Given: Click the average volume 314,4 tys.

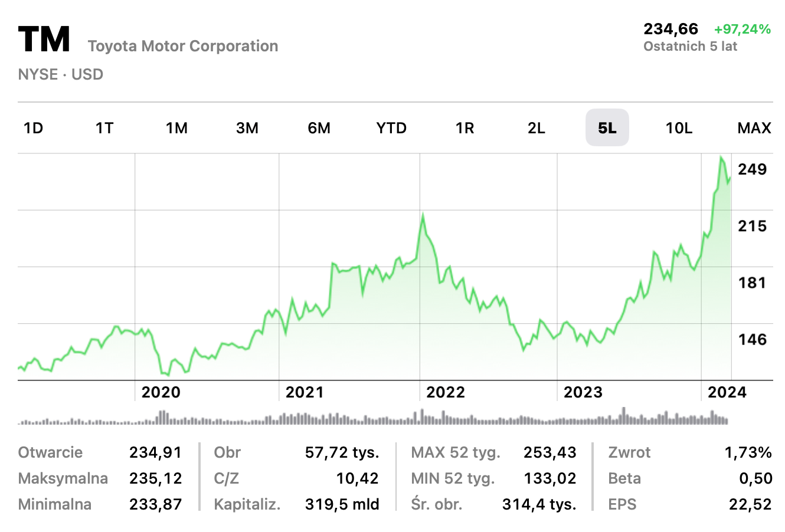Looking at the screenshot, I should click(x=539, y=504).
